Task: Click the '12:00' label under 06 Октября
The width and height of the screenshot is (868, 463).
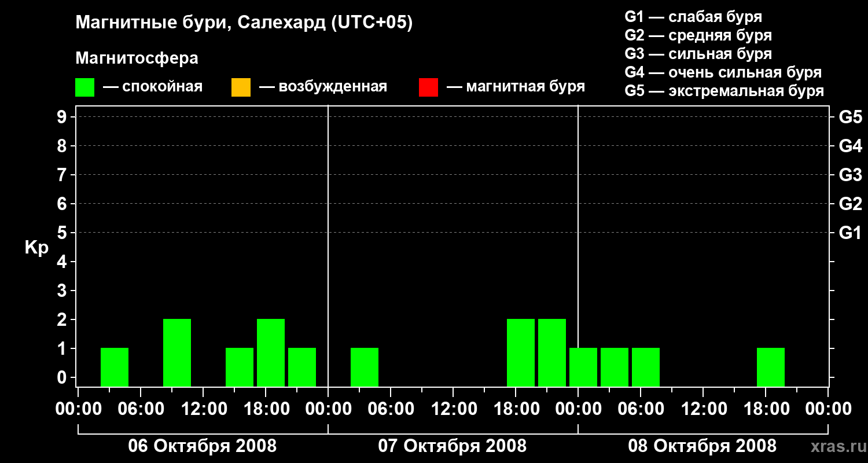Action: click(x=203, y=409)
